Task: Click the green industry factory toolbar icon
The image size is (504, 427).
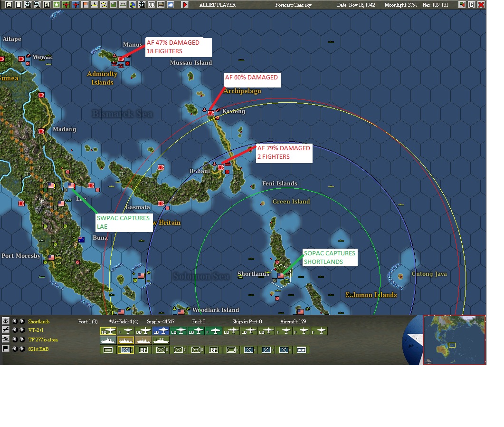Action: coord(114,4)
